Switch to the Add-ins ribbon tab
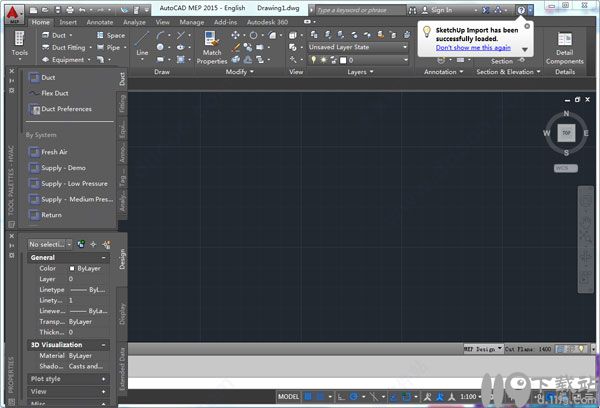The image size is (600, 408). pos(225,22)
